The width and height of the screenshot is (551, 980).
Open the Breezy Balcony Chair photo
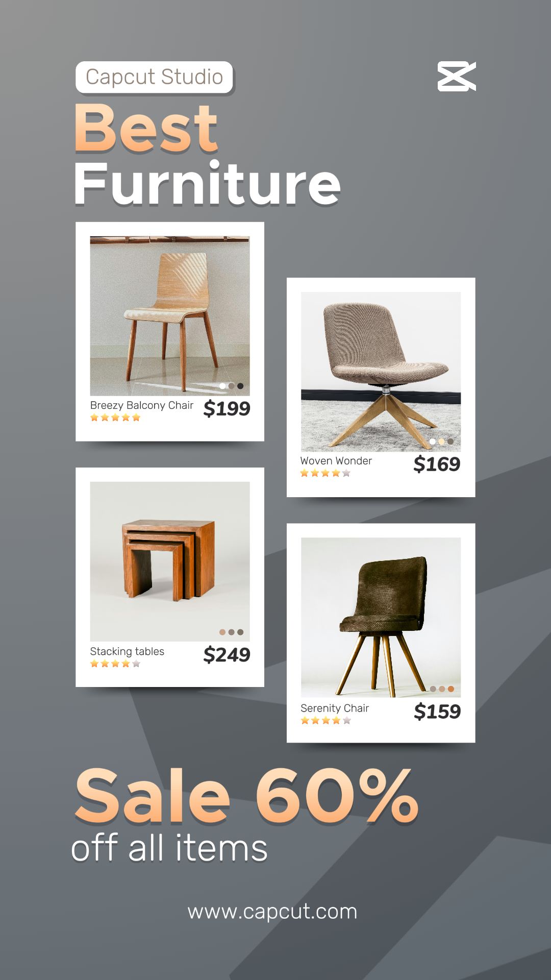tap(170, 316)
